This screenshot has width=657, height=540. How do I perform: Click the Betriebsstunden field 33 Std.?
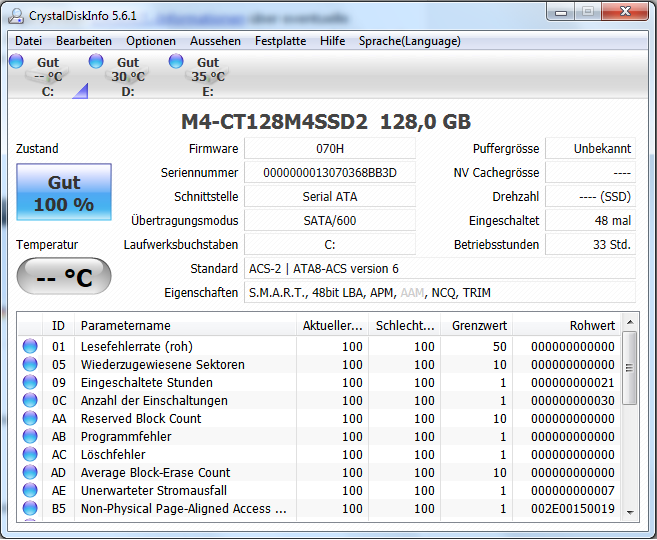point(590,244)
